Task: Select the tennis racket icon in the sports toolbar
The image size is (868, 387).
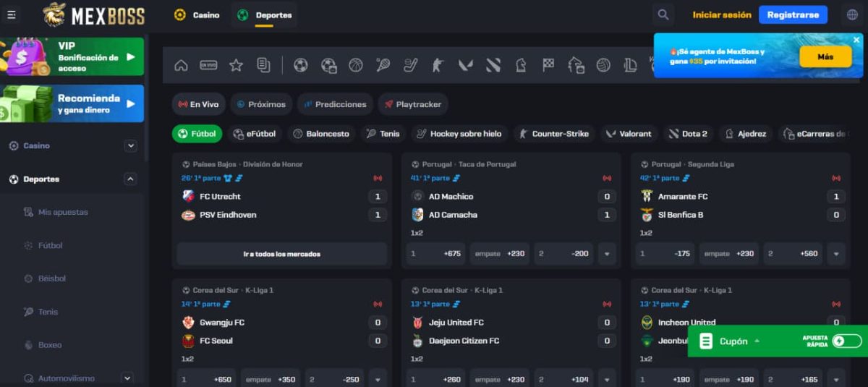Action: (x=383, y=65)
